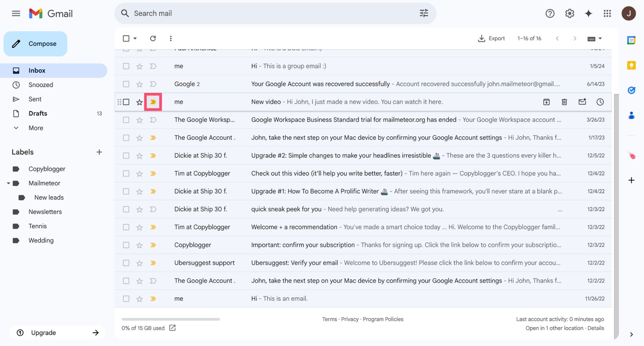Viewport: 644px width, 346px height.
Task: Archive the New video email
Action: pos(546,102)
